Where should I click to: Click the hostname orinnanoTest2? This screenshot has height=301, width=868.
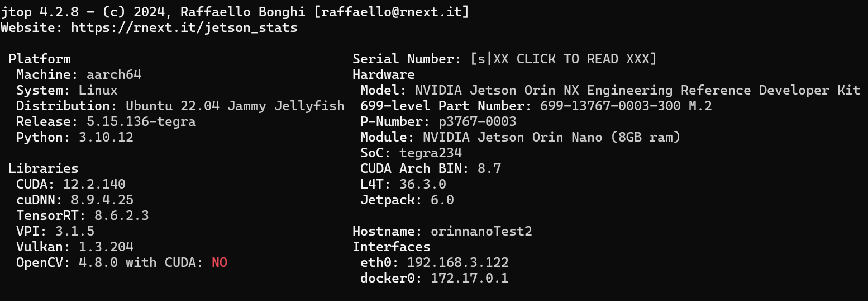pos(481,231)
